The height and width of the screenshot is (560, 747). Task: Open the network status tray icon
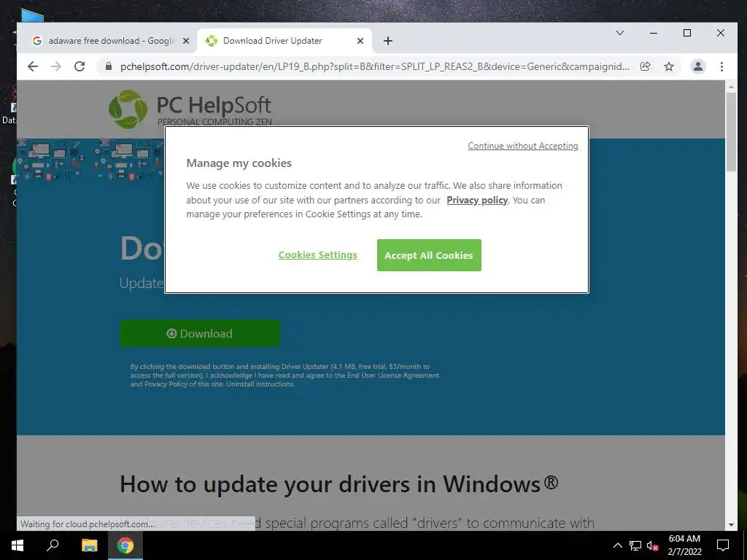pyautogui.click(x=635, y=545)
